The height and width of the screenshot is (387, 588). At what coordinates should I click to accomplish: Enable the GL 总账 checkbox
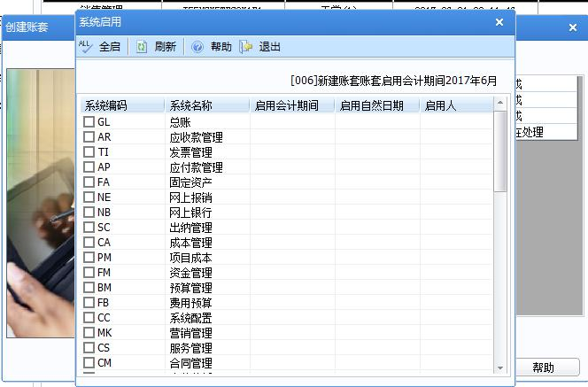tap(89, 122)
